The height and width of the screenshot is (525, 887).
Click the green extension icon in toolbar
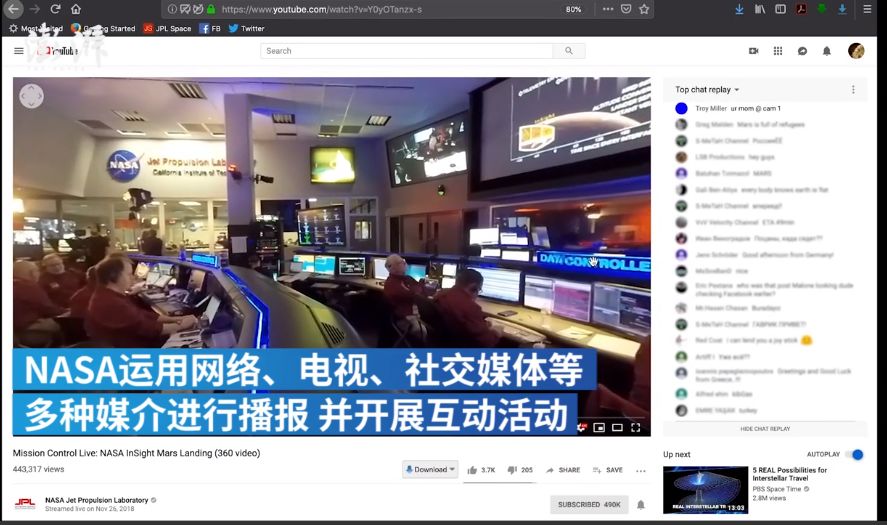tap(822, 8)
